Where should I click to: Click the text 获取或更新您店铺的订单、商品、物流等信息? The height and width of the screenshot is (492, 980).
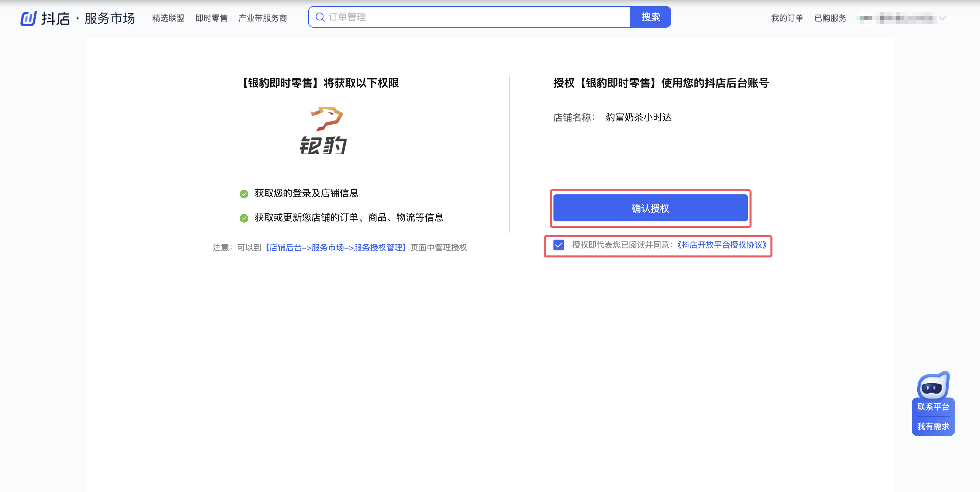349,218
